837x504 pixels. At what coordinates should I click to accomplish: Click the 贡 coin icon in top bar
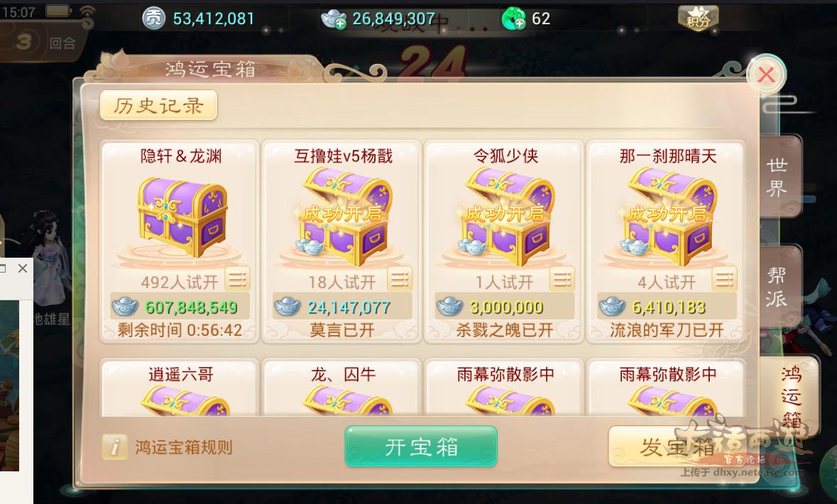(x=153, y=18)
